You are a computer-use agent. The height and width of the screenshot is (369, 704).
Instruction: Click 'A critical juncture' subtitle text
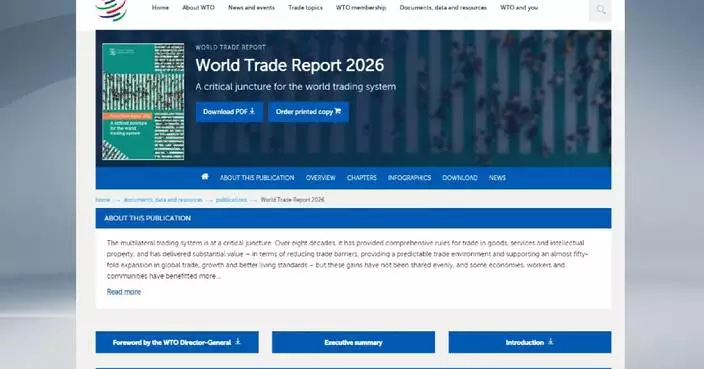pos(295,87)
